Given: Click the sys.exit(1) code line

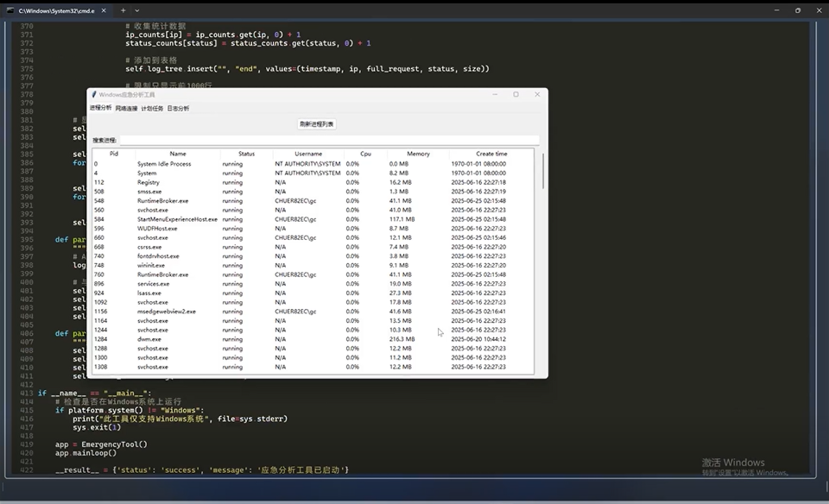Looking at the screenshot, I should pos(97,427).
